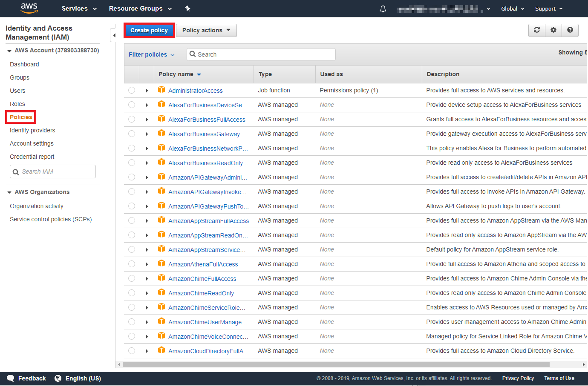
Task: Collapse the AWS Account section in sidebar
Action: (x=9, y=51)
